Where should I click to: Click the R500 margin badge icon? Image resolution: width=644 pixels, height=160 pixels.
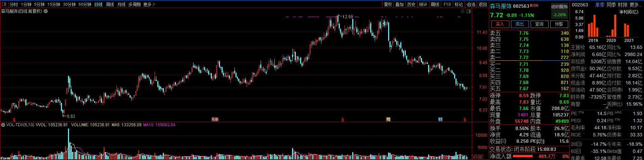pos(534,5)
